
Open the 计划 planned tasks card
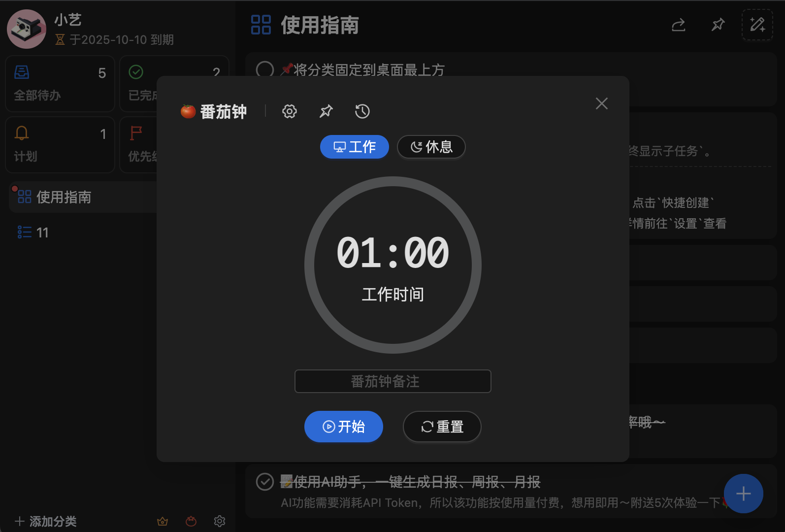tap(60, 145)
